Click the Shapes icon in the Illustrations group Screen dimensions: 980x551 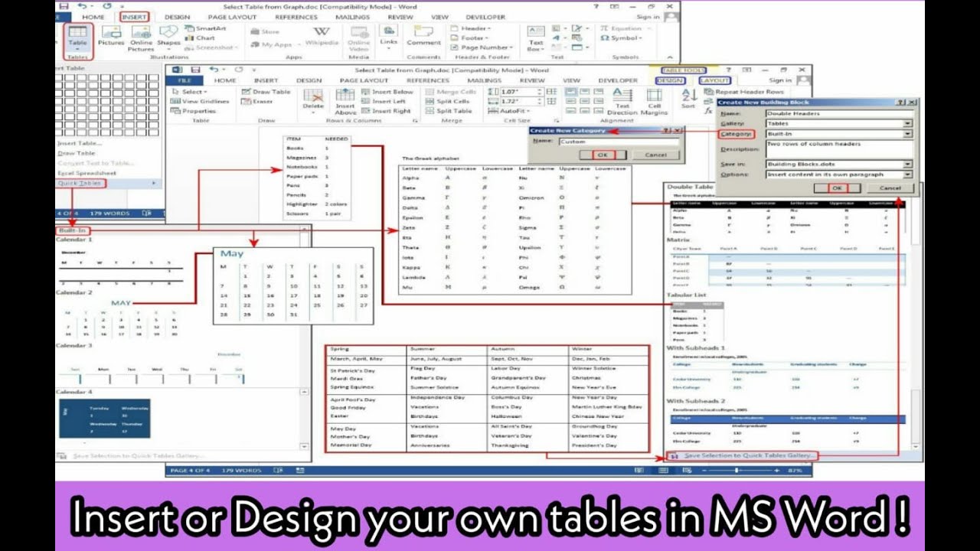coord(168,37)
